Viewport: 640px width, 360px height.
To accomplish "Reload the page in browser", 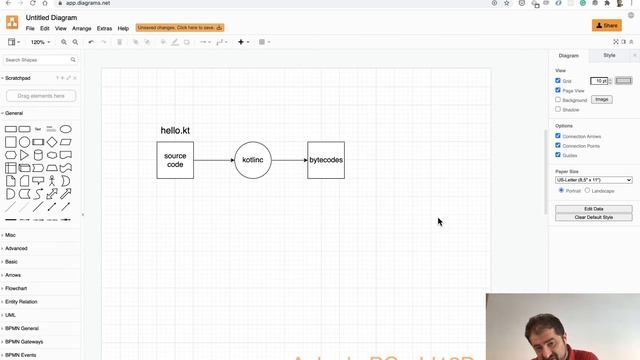I will (x=33, y=3).
